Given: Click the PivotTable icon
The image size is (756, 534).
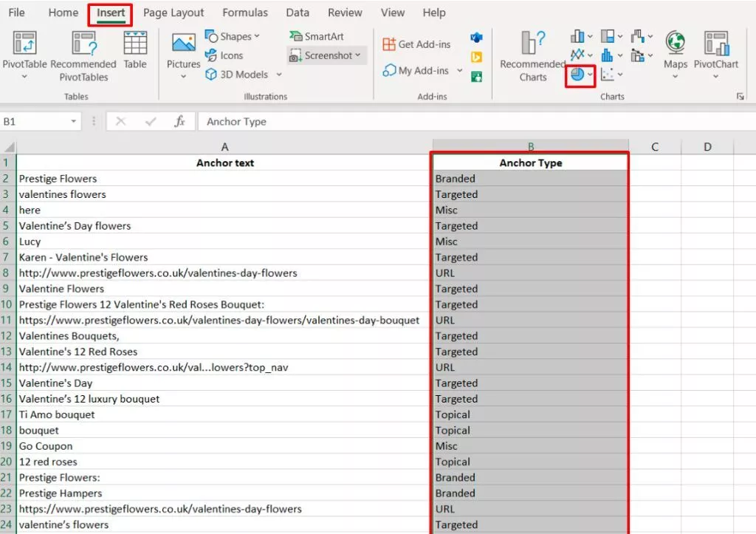Looking at the screenshot, I should [24, 44].
